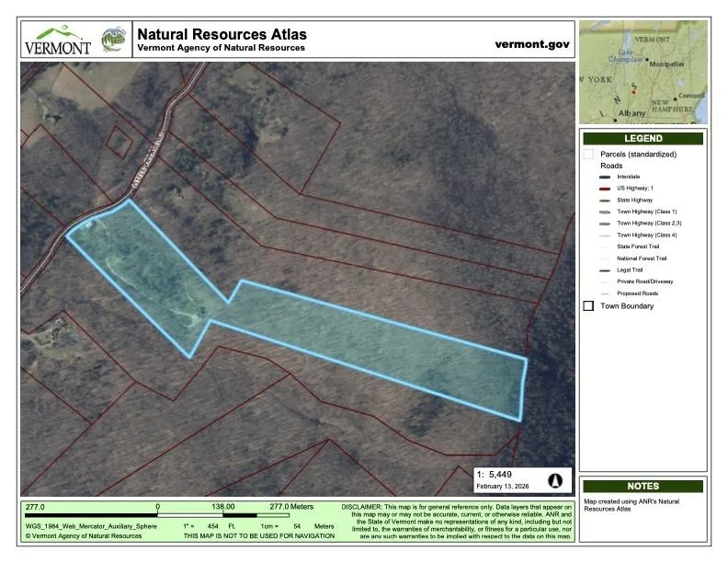The width and height of the screenshot is (728, 563).
Task: Click the US Highway red line symbol
Action: click(x=604, y=188)
